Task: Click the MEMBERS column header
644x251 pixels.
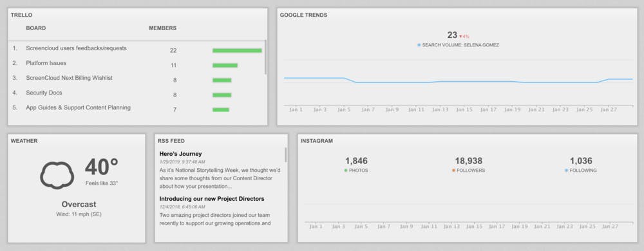Action: pos(163,28)
